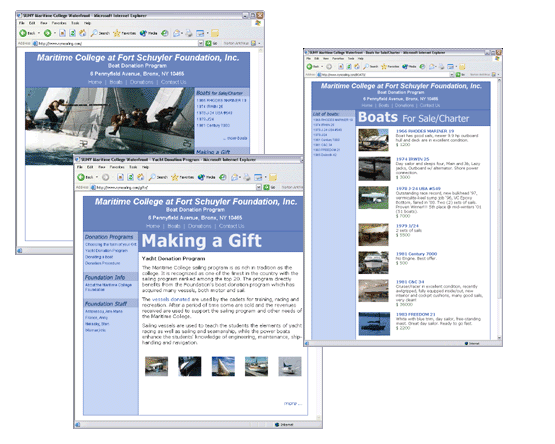The width and height of the screenshot is (555, 444).
Task: Click Stop icon in Making a Gift window
Action: click(120, 177)
